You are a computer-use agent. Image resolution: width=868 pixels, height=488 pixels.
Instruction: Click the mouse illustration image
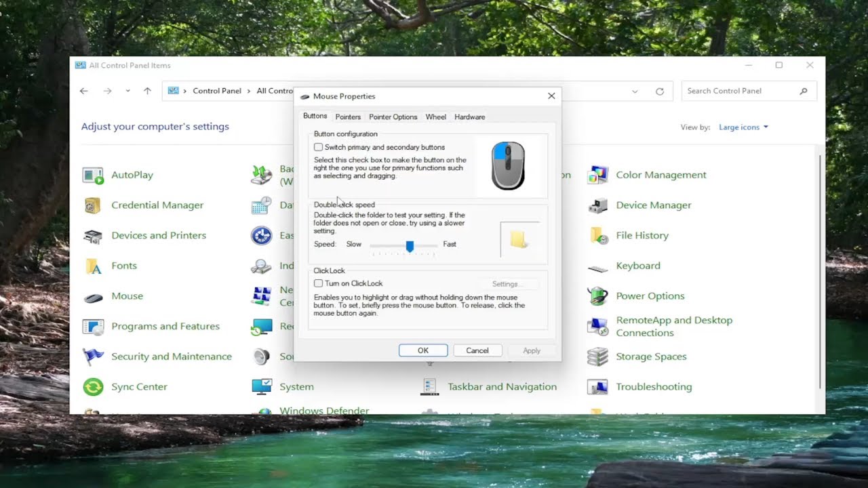click(x=508, y=165)
